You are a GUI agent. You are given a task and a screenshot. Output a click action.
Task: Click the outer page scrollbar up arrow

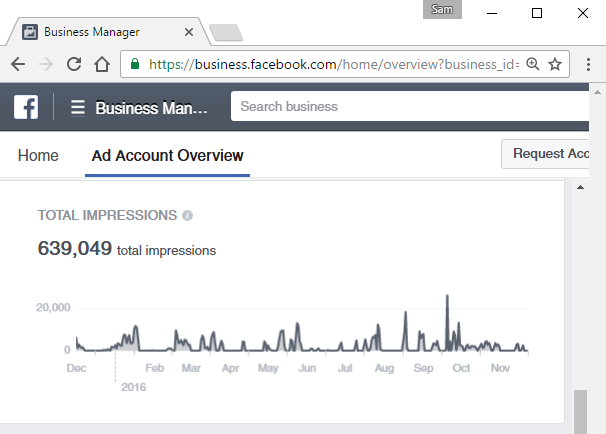click(597, 92)
